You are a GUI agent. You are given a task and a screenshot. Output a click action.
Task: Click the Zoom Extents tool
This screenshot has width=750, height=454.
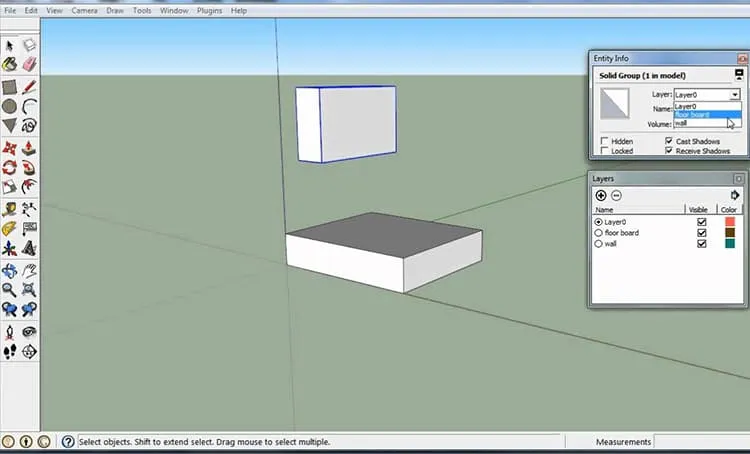[x=29, y=290]
